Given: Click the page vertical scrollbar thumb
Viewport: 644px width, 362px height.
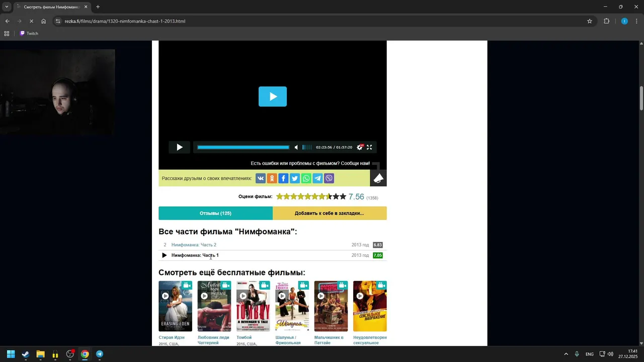Looking at the screenshot, I should coord(641,99).
